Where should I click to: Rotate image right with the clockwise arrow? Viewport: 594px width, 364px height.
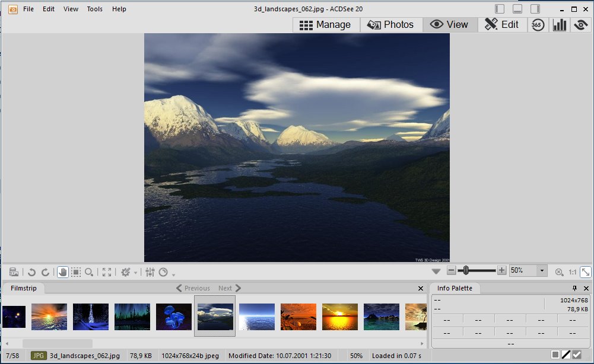click(46, 272)
